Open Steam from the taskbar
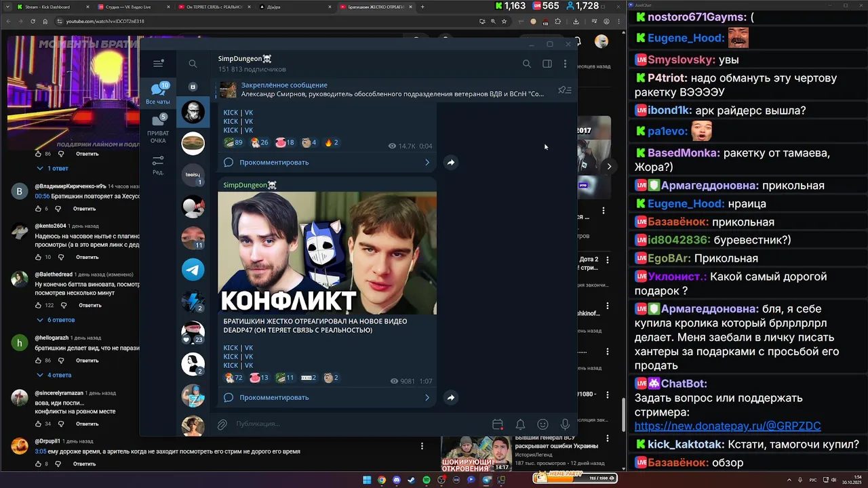 coord(412,480)
